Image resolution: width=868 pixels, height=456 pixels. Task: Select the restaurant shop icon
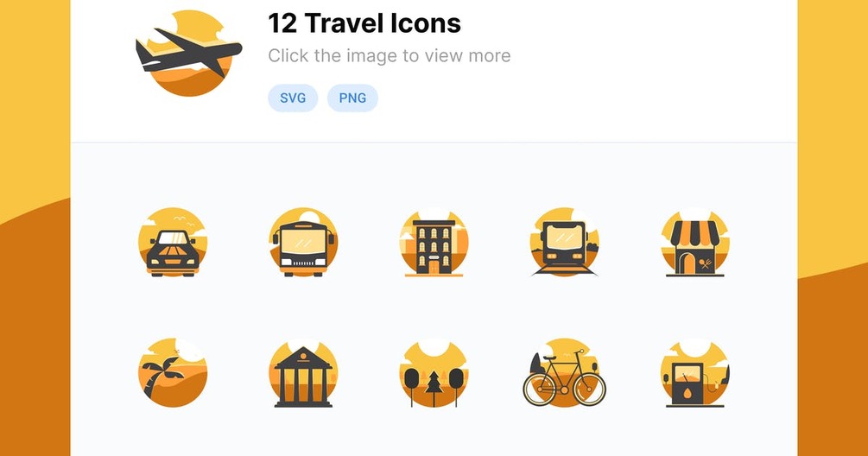tap(695, 243)
